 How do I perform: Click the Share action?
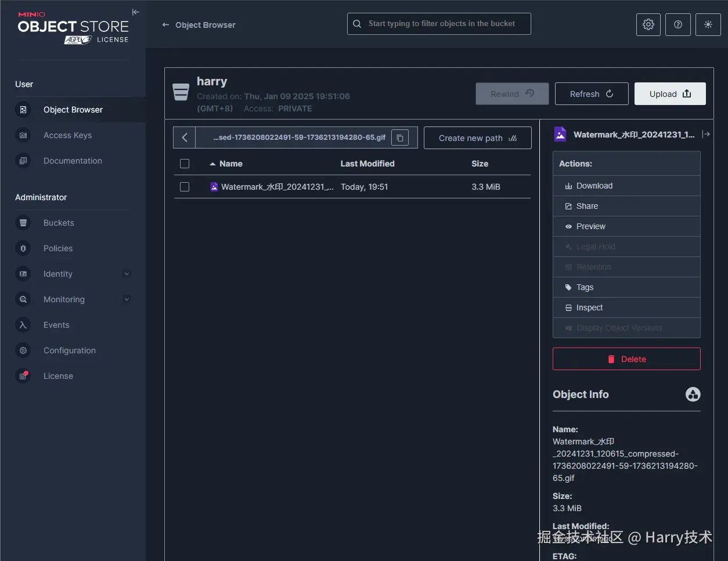pos(626,206)
